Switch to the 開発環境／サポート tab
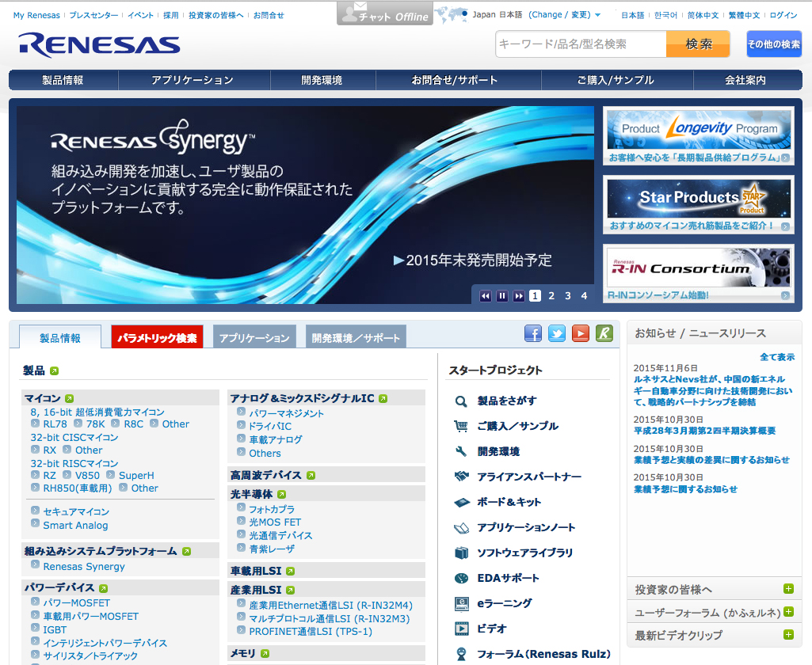 tap(356, 337)
